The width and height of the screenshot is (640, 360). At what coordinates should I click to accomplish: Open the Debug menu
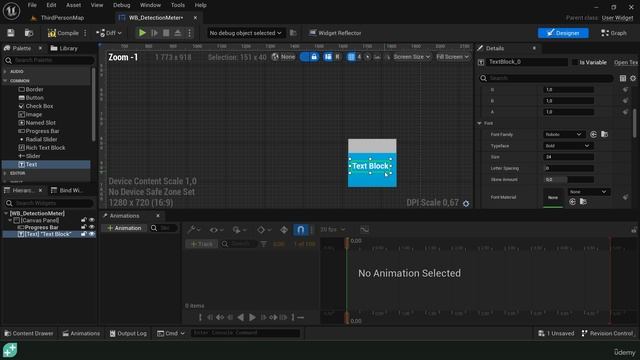click(121, 5)
